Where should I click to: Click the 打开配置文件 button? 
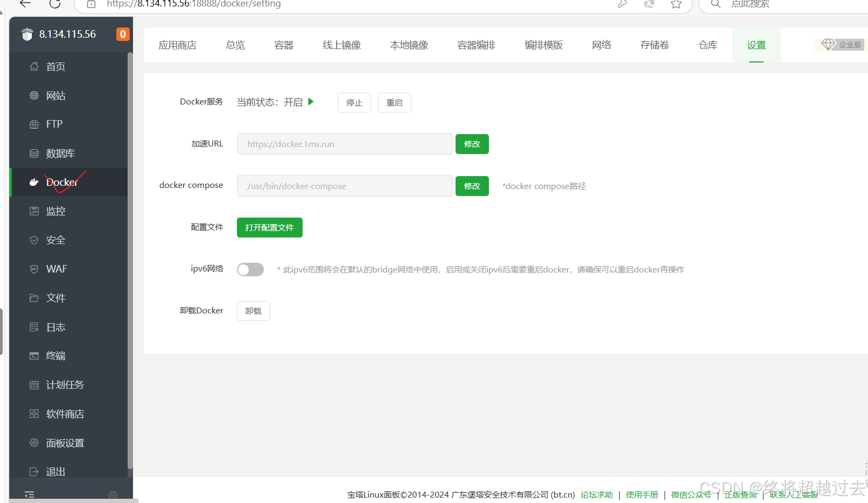(x=269, y=227)
